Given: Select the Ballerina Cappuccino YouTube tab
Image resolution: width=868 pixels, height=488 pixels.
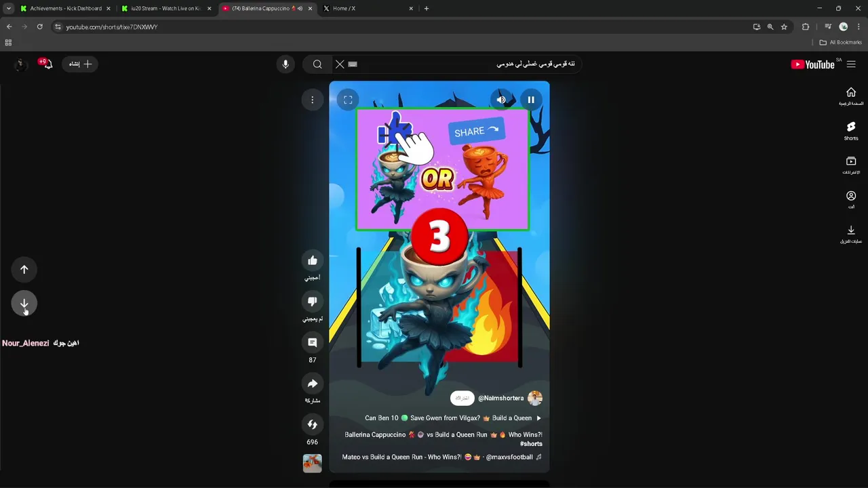Looking at the screenshot, I should (x=267, y=8).
